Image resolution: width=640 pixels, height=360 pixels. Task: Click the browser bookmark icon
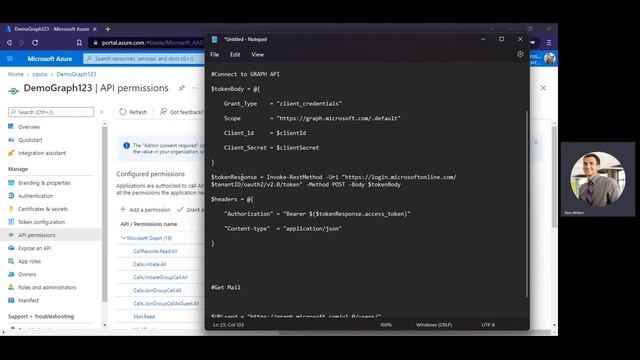click(x=79, y=42)
